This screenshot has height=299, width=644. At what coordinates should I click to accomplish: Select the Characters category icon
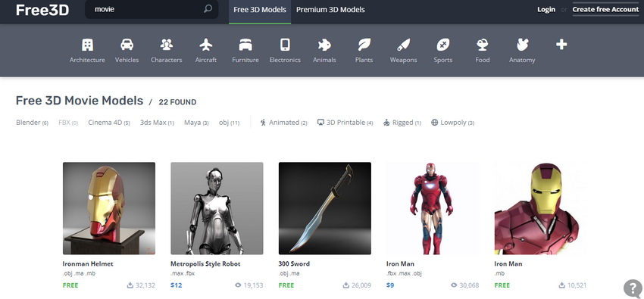point(167,45)
